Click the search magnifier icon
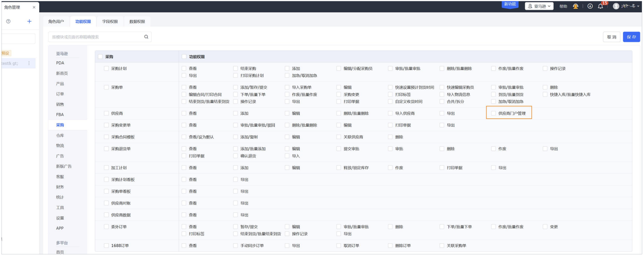This screenshot has height=256, width=644. 146,37
